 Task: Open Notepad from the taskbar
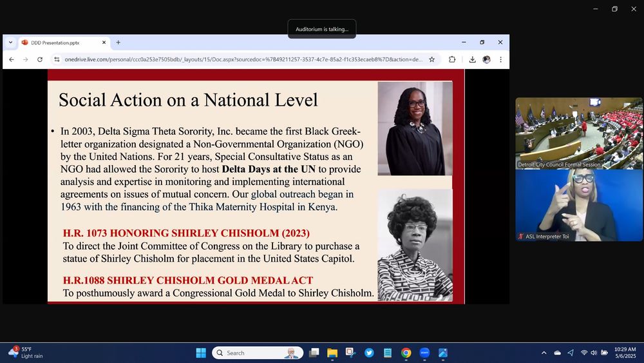(x=387, y=353)
